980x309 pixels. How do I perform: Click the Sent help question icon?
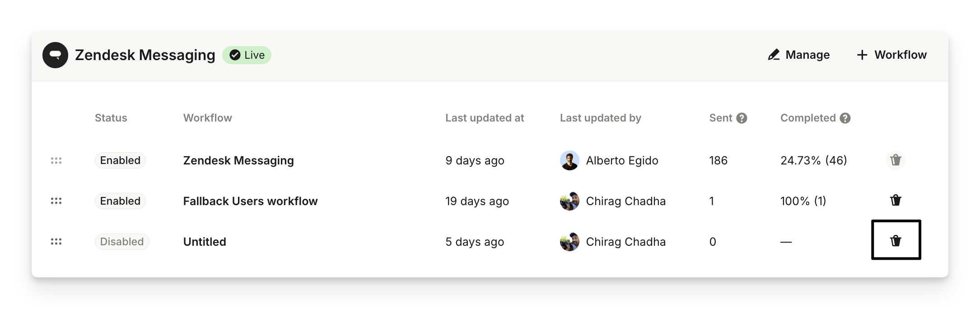(742, 118)
